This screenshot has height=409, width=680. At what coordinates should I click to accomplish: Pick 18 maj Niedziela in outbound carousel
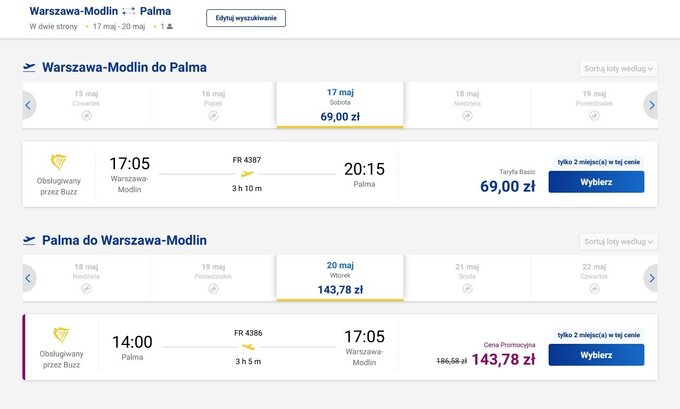pyautogui.click(x=467, y=105)
